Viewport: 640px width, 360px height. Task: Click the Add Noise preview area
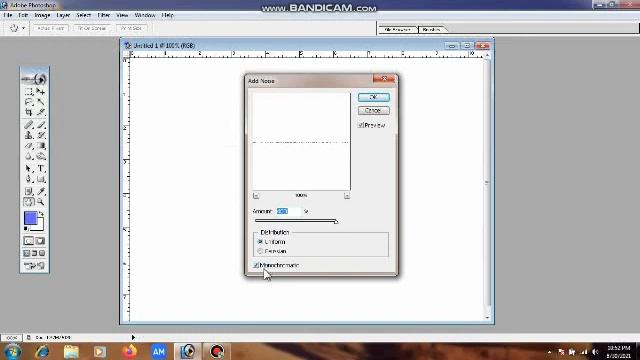pyautogui.click(x=301, y=141)
